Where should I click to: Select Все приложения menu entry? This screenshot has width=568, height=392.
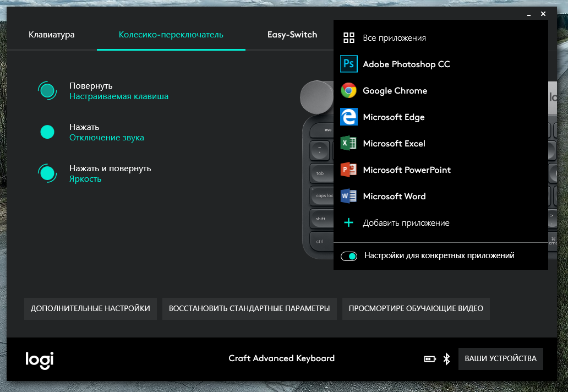[x=394, y=37]
